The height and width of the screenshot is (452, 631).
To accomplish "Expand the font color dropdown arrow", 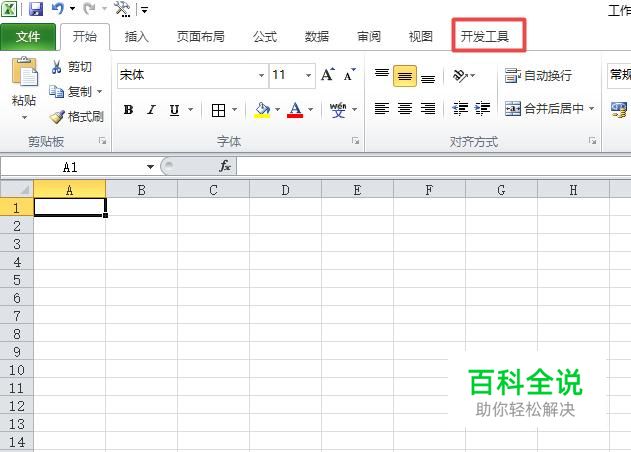I will [x=311, y=109].
